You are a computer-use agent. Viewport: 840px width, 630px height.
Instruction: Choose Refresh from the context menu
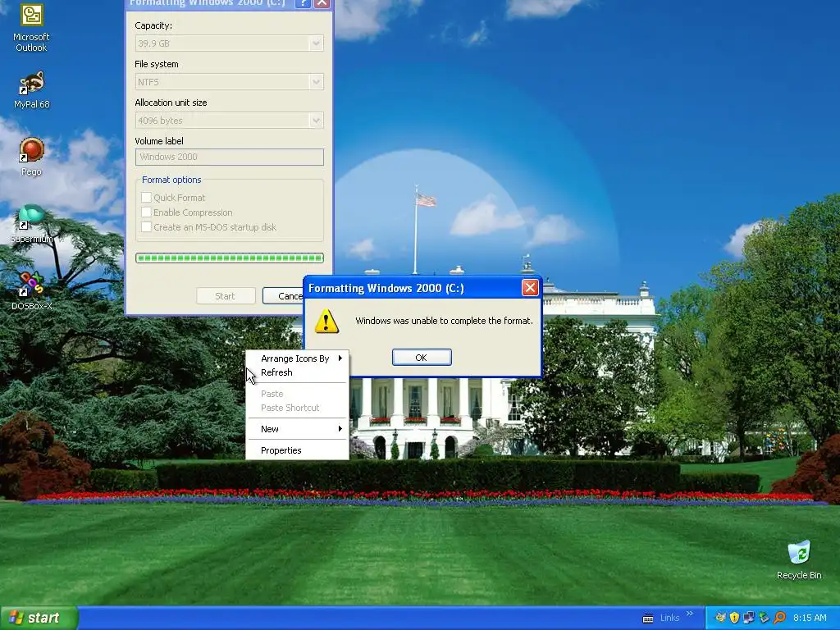click(x=297, y=372)
